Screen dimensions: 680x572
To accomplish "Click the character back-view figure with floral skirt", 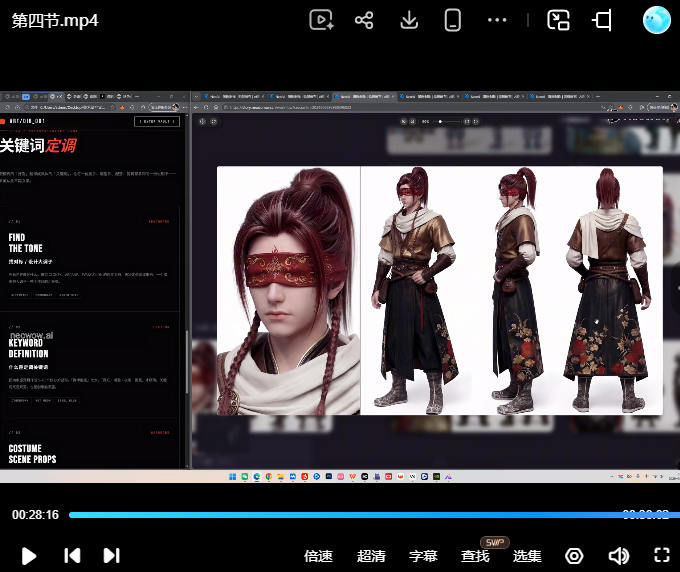I will tap(607, 291).
